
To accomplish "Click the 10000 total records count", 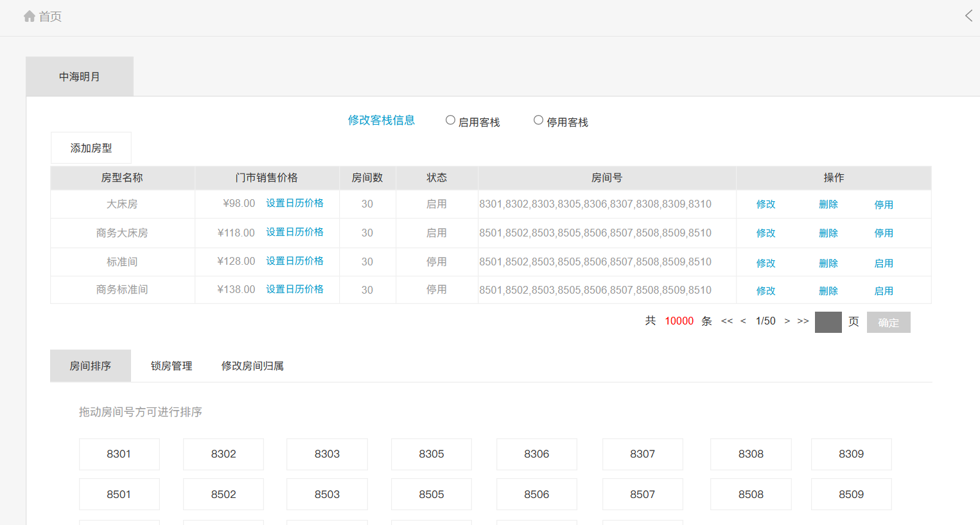I will click(x=679, y=321).
